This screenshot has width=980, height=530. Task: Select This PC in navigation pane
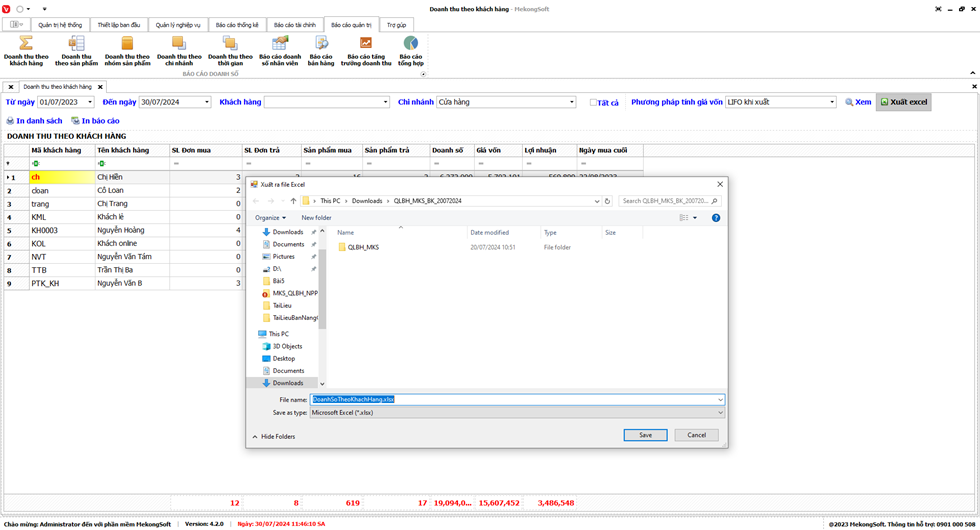point(278,334)
